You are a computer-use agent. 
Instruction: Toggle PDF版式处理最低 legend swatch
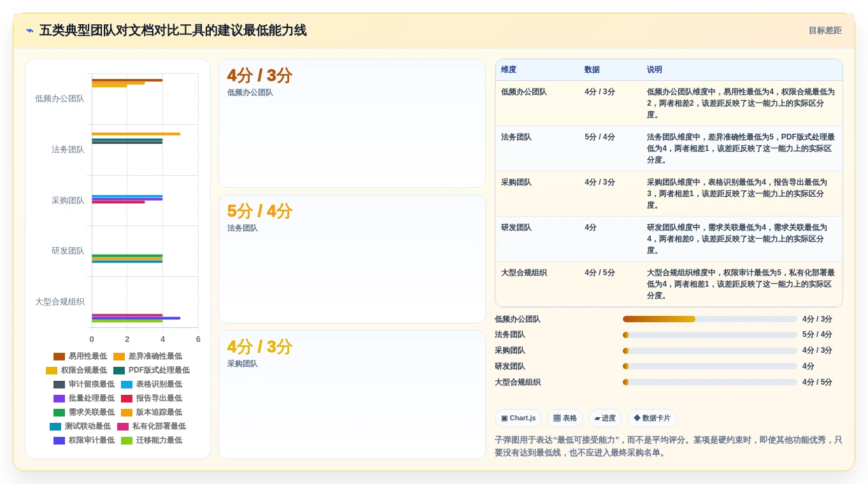click(x=119, y=371)
